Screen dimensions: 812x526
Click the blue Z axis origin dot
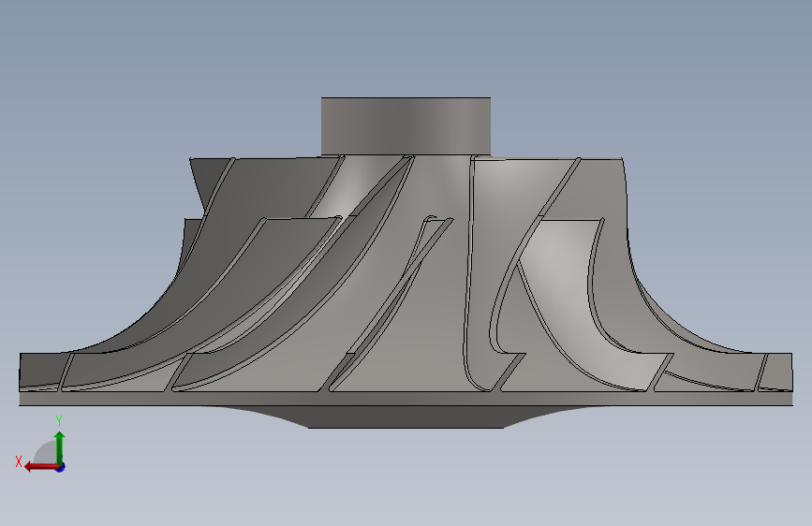(x=61, y=467)
